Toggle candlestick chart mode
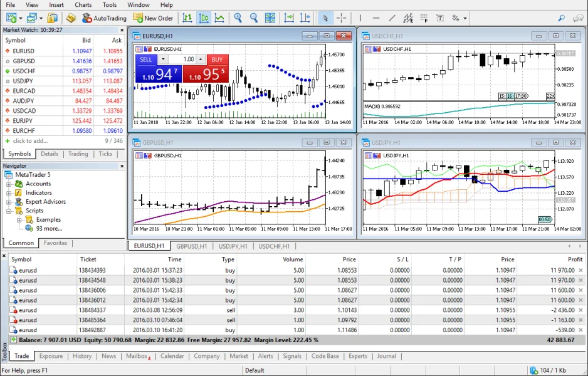Screen dimensions: 588x376 coord(204,18)
